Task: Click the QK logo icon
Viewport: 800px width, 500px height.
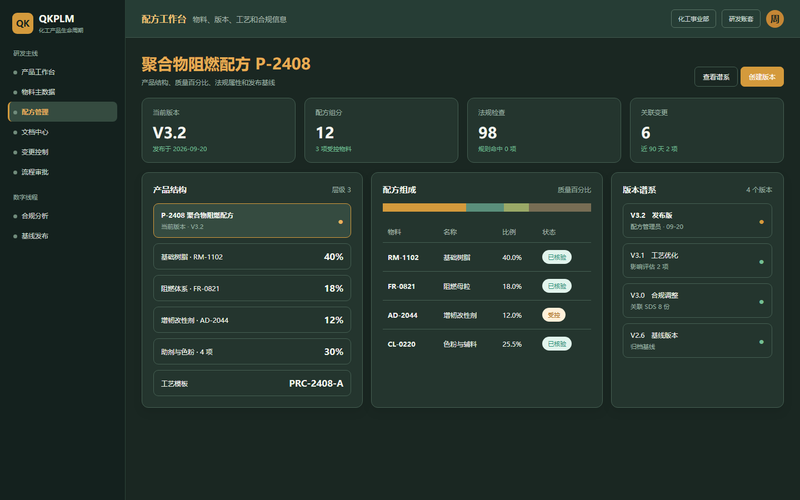Action: click(22, 23)
